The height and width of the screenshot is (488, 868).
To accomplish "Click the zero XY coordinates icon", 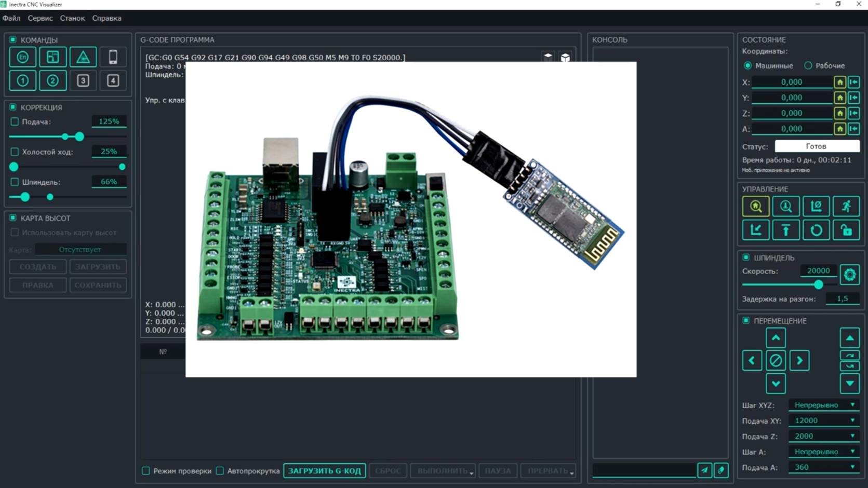I will click(x=816, y=207).
